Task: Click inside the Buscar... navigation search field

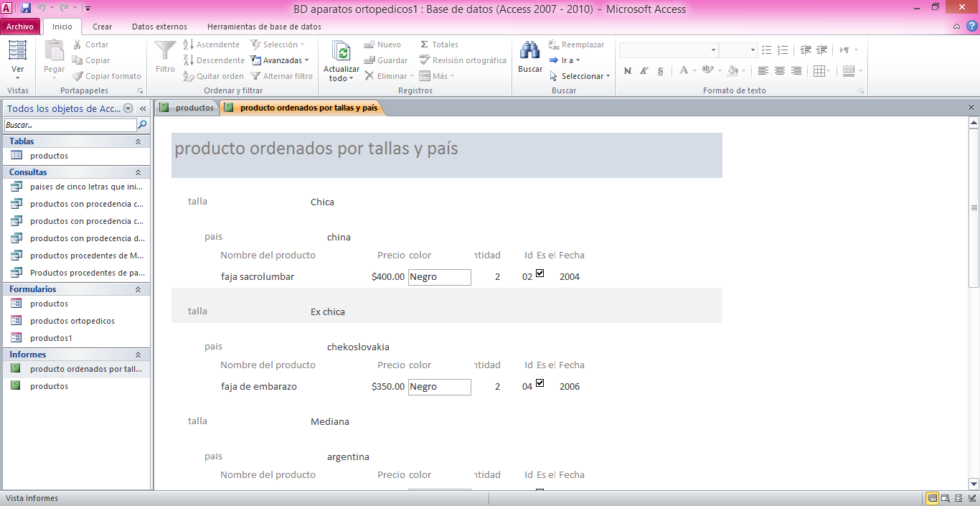Action: pyautogui.click(x=68, y=124)
